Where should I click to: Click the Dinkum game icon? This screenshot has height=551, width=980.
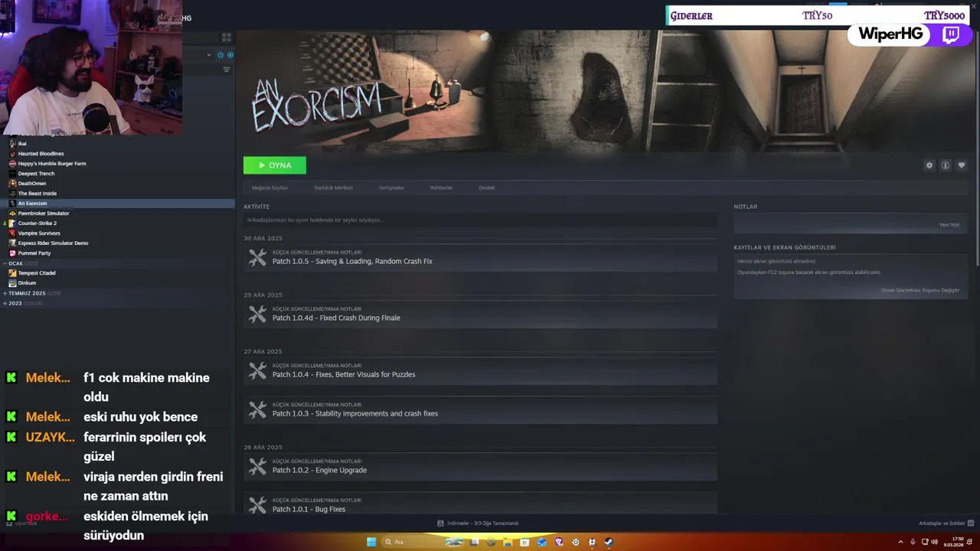click(x=12, y=282)
